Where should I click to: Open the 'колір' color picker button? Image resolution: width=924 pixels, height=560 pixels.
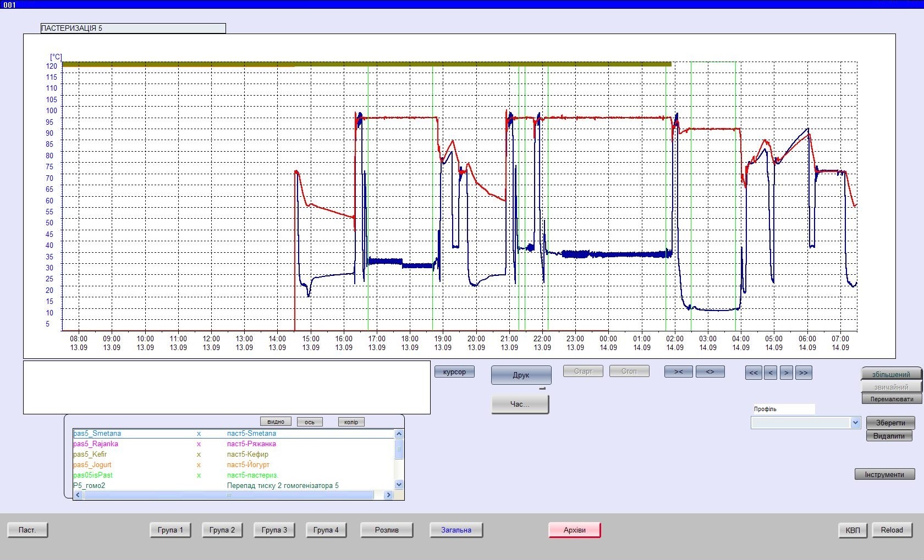tap(351, 422)
